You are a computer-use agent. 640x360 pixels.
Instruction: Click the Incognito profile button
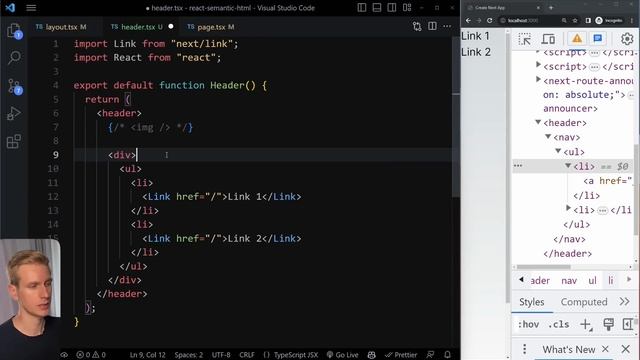[609, 20]
